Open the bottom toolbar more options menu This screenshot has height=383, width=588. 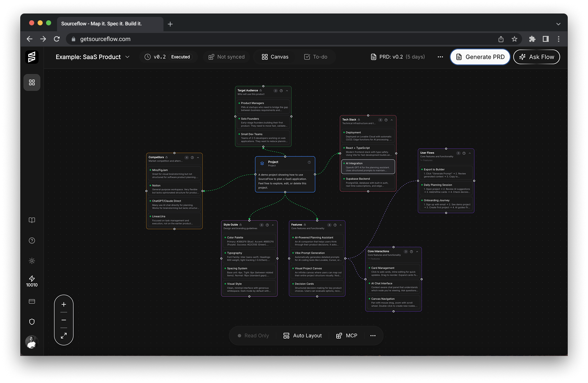click(x=373, y=336)
